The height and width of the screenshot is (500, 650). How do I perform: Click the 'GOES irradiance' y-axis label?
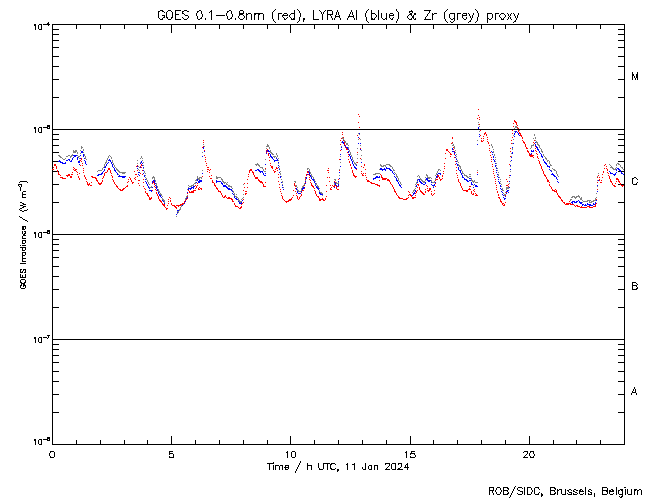point(22,236)
